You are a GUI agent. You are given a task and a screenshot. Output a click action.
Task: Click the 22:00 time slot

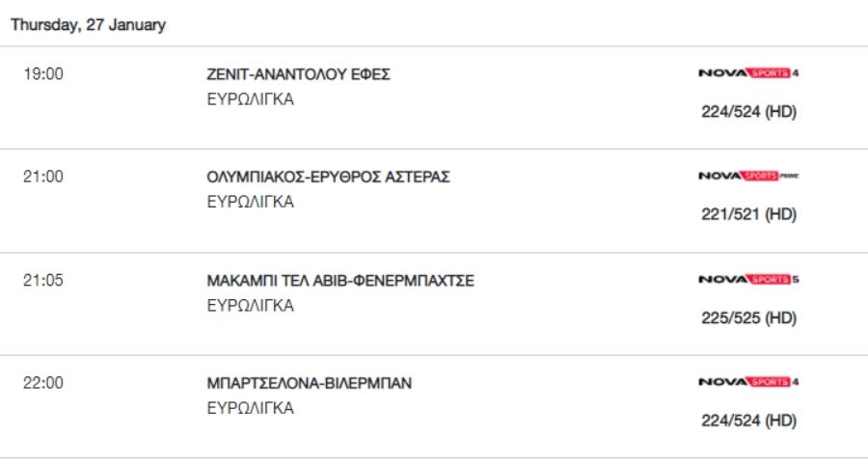click(x=43, y=382)
